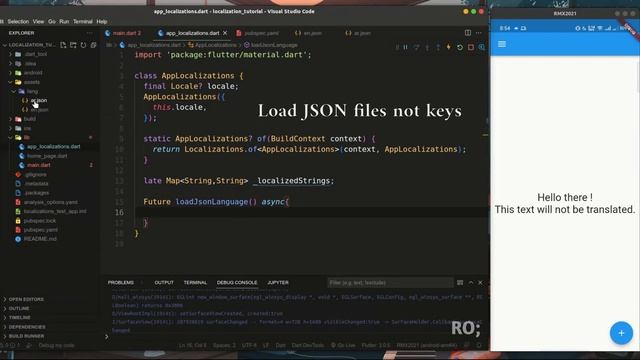Collapse the lang folder
The image size is (640, 360).
(50, 91)
